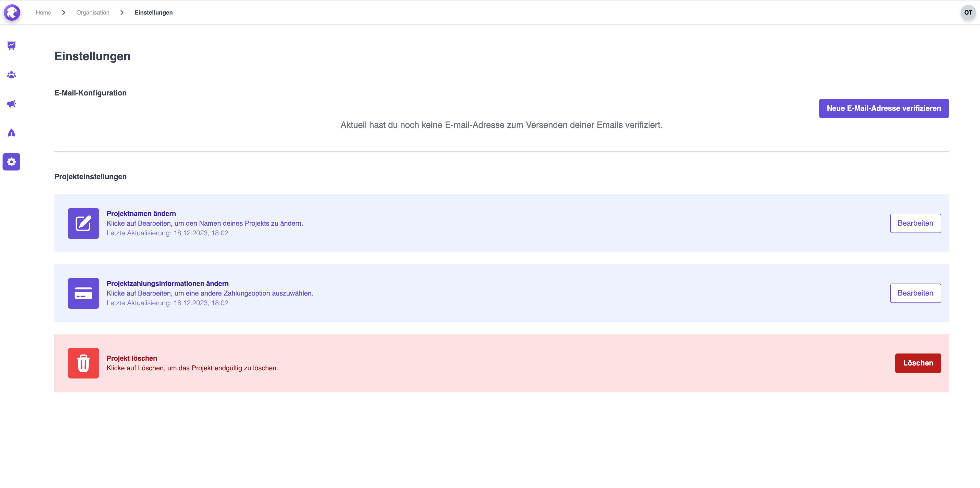Viewport: 980px width, 488px height.
Task: Click Bearbeiten for Projektzahlungsinformationen ändern
Action: pyautogui.click(x=915, y=293)
